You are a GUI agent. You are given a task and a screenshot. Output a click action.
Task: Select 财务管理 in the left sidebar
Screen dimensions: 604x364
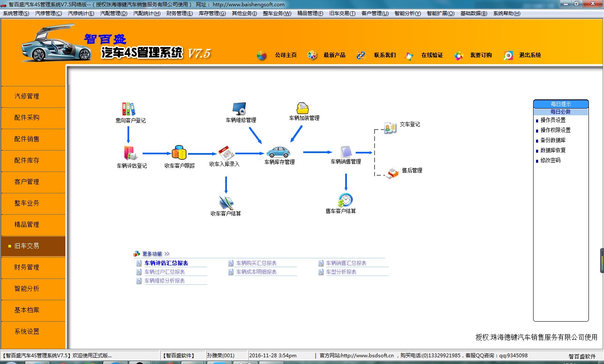(x=33, y=268)
